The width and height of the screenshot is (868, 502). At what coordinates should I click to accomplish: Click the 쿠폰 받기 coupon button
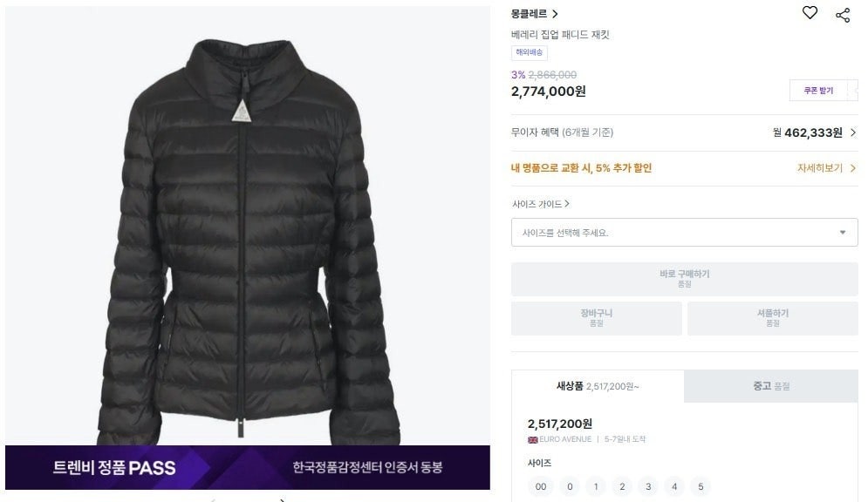pos(819,91)
